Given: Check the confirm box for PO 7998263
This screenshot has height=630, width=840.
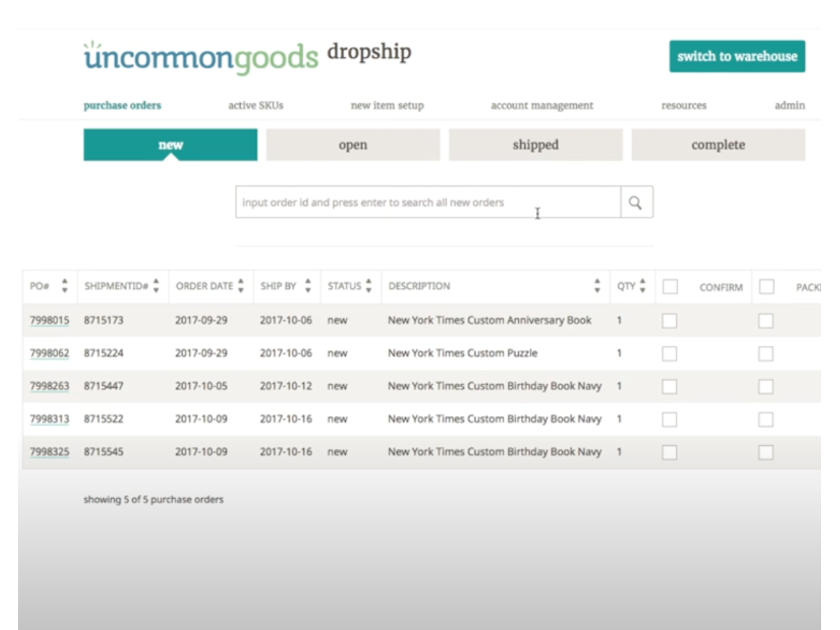Looking at the screenshot, I should click(669, 386).
